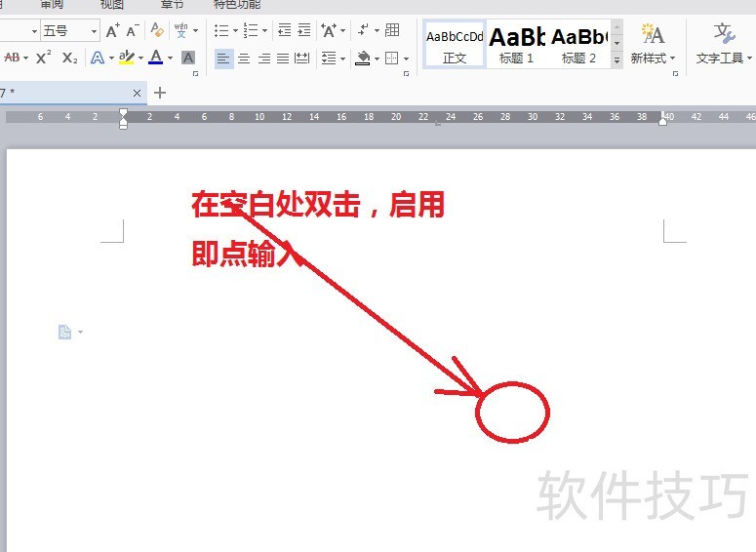Screen dimensions: 756x552
Task: Open the 新样式 dropdown arrow
Action: tap(672, 59)
